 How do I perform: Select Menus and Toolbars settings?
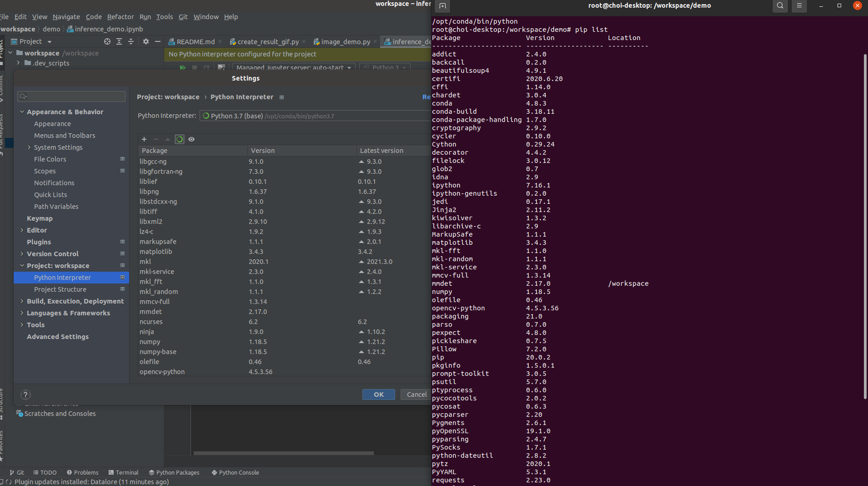65,136
